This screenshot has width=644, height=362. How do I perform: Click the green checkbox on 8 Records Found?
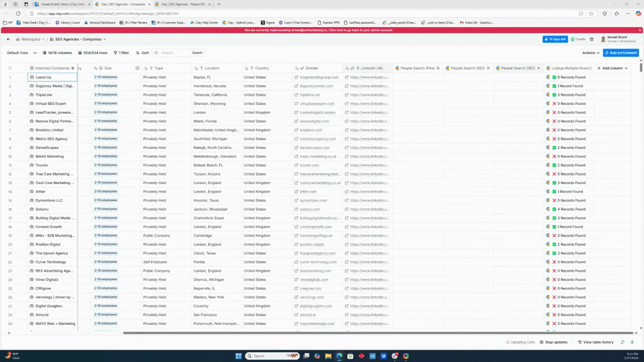[x=554, y=77]
